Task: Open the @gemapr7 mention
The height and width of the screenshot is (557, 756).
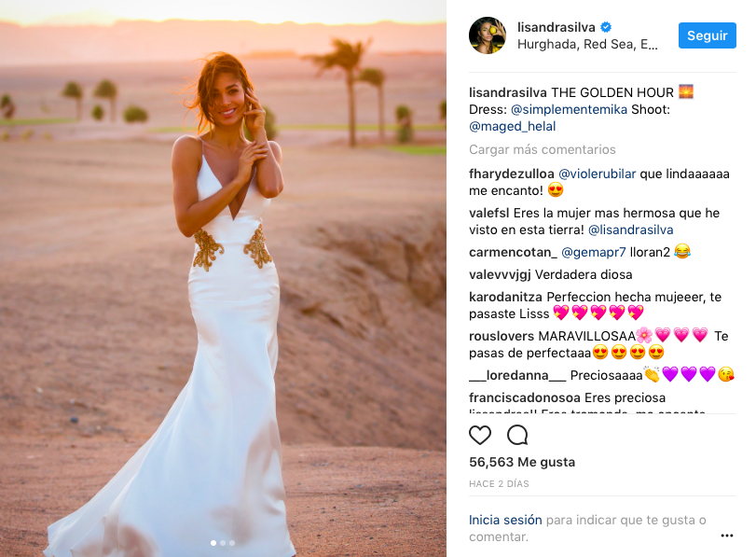Action: click(x=594, y=252)
